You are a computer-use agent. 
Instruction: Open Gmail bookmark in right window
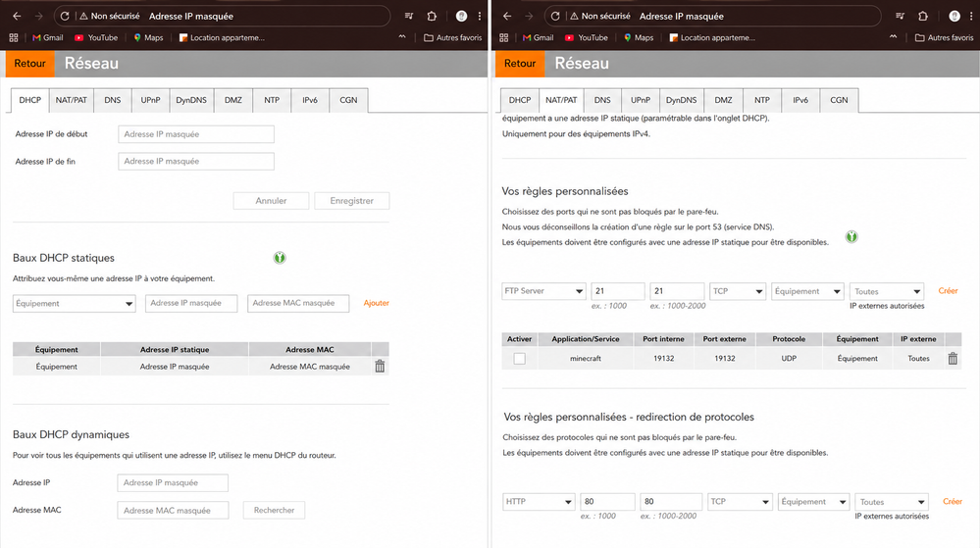pos(539,37)
